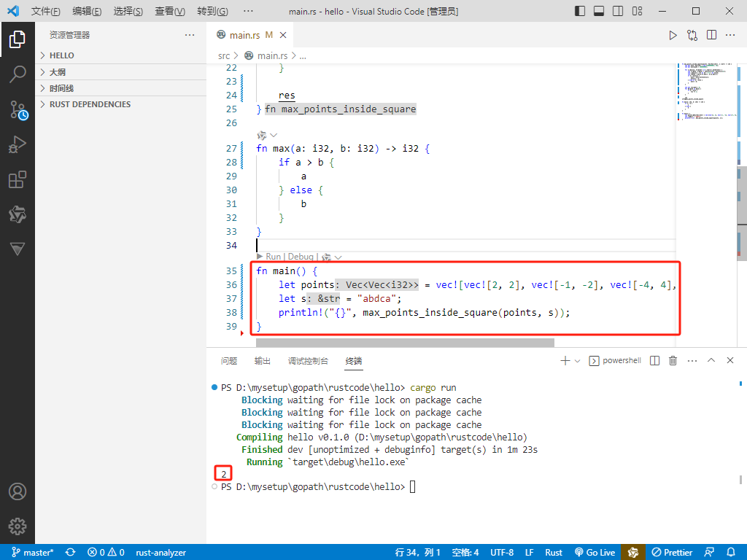Open Source Control view icon
Screen dimensions: 747x560
(x=18, y=110)
